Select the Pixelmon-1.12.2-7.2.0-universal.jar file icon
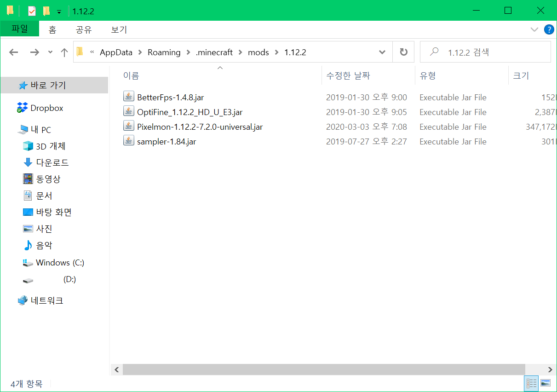The height and width of the screenshot is (392, 557). (128, 126)
